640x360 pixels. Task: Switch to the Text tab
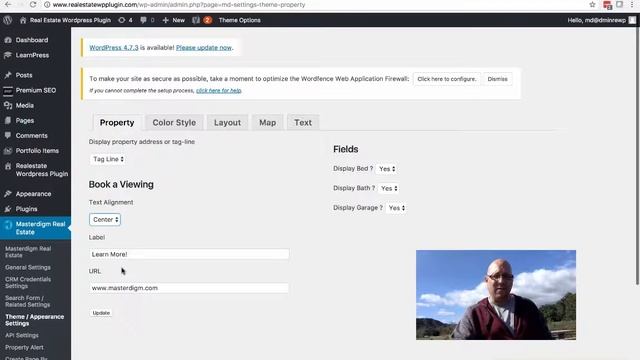(x=303, y=122)
